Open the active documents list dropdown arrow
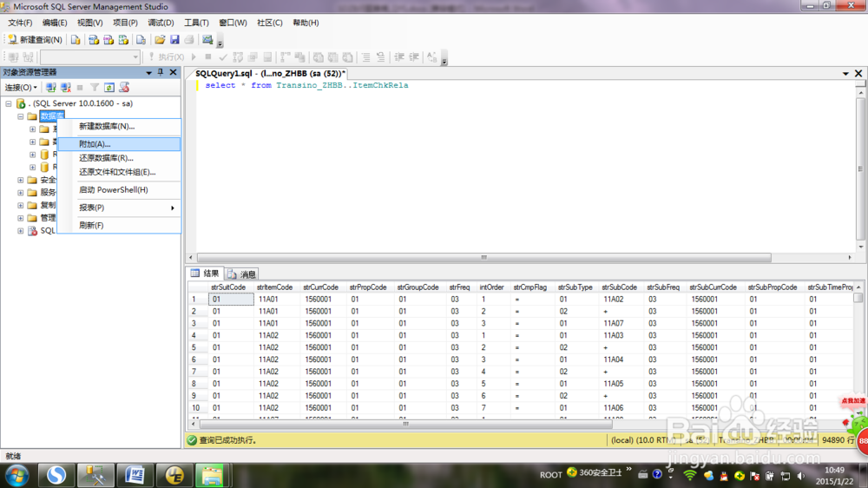 [845, 73]
